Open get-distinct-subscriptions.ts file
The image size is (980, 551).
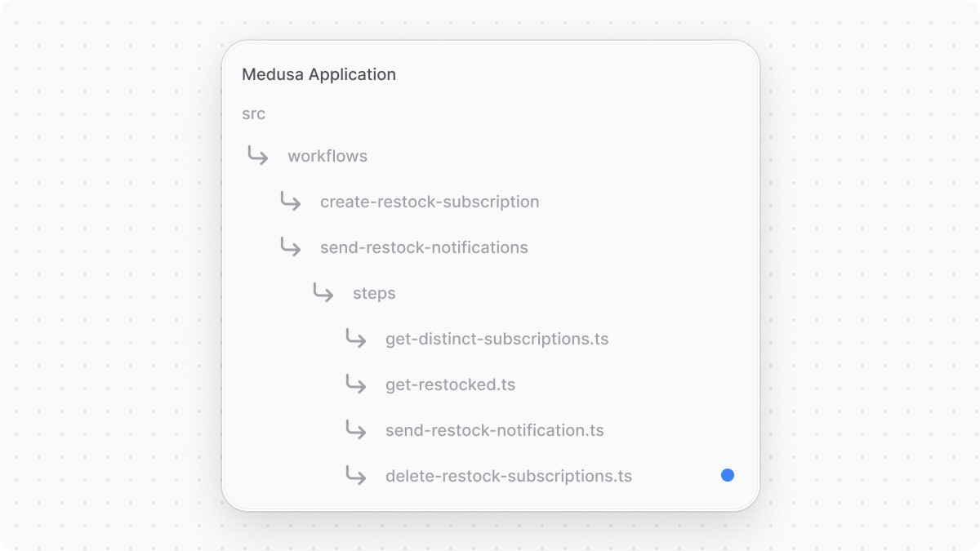tap(497, 339)
